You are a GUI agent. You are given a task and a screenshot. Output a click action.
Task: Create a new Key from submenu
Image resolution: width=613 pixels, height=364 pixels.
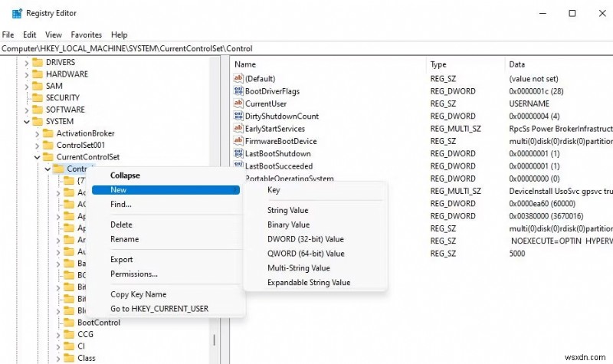coord(316,190)
